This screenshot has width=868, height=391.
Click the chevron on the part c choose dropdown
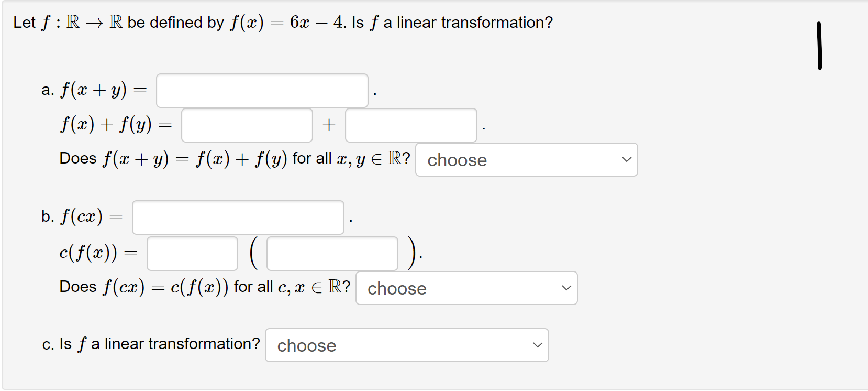537,344
